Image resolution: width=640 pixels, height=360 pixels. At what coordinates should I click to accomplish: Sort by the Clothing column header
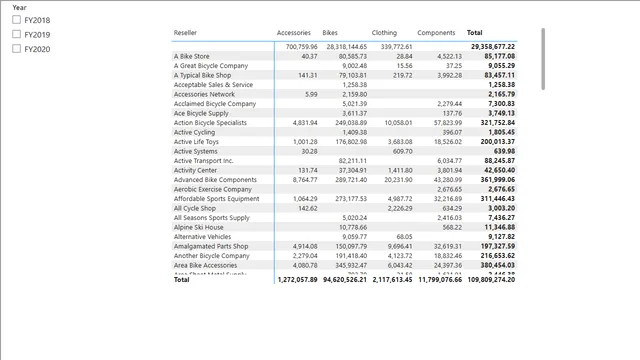click(x=384, y=33)
